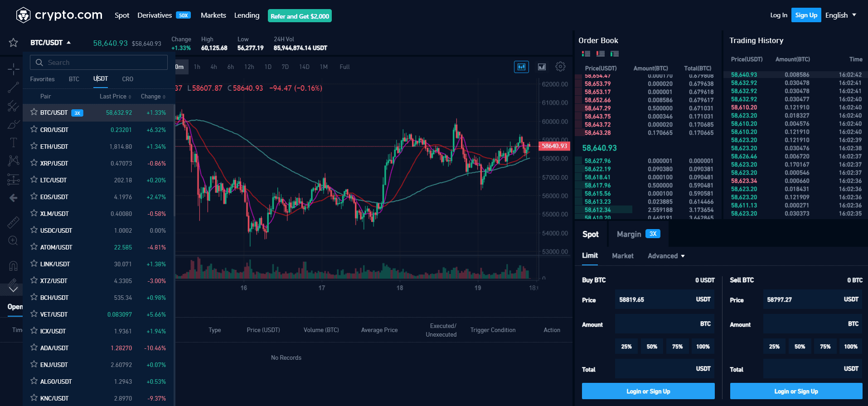Switch to depth chart view icon
Viewport: 868px width, 406px height.
542,67
